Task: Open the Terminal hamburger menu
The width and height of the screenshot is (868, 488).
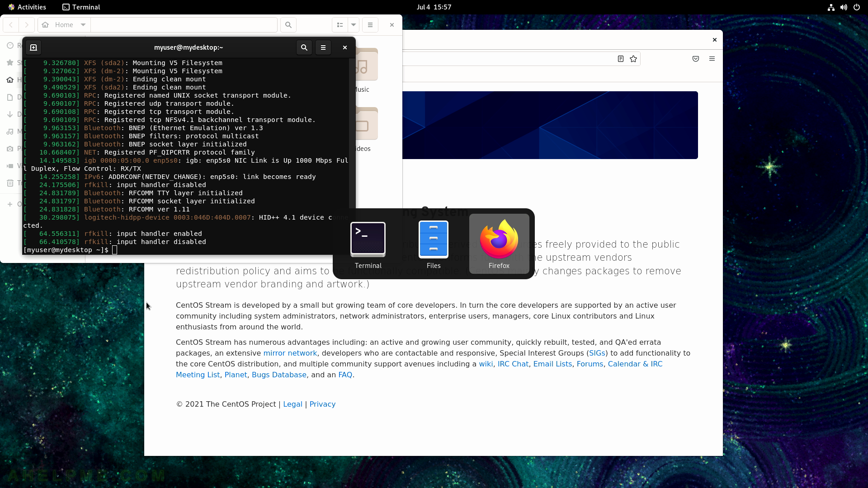Action: 323,47
